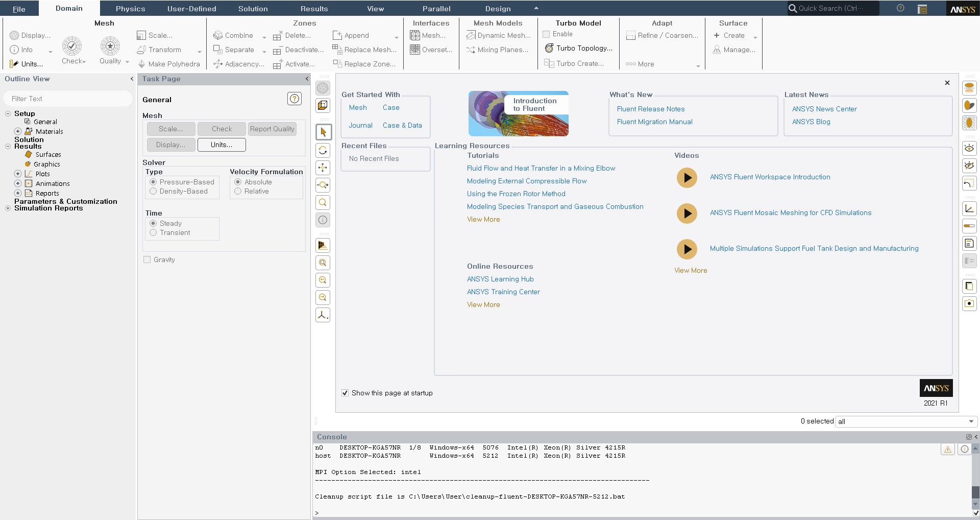Open Using the Frozen Rotor Method tutorial
Viewport: 980px width, 520px height.
(516, 194)
